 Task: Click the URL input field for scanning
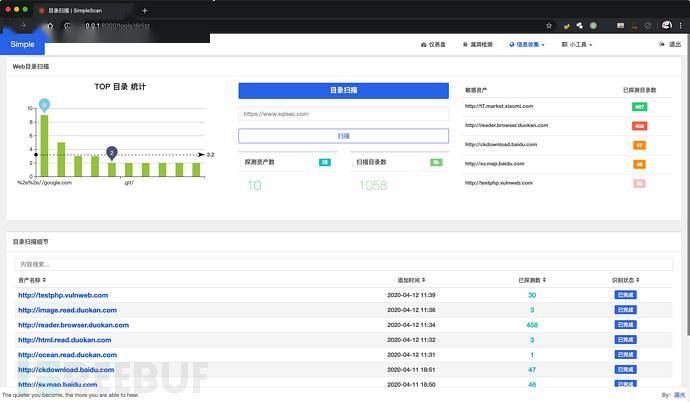click(x=343, y=114)
